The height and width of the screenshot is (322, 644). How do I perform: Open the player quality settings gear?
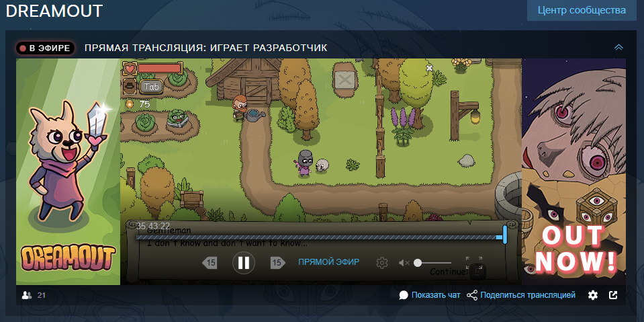[x=382, y=263]
